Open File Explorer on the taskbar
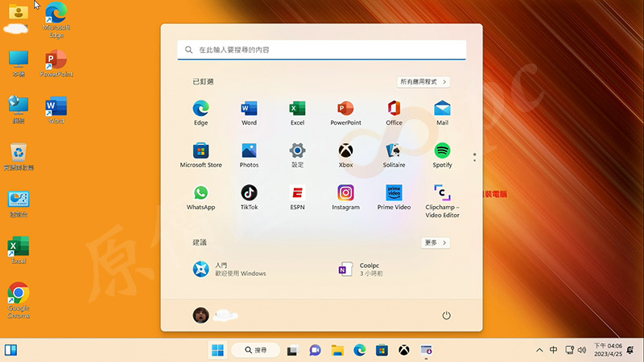 (337, 350)
